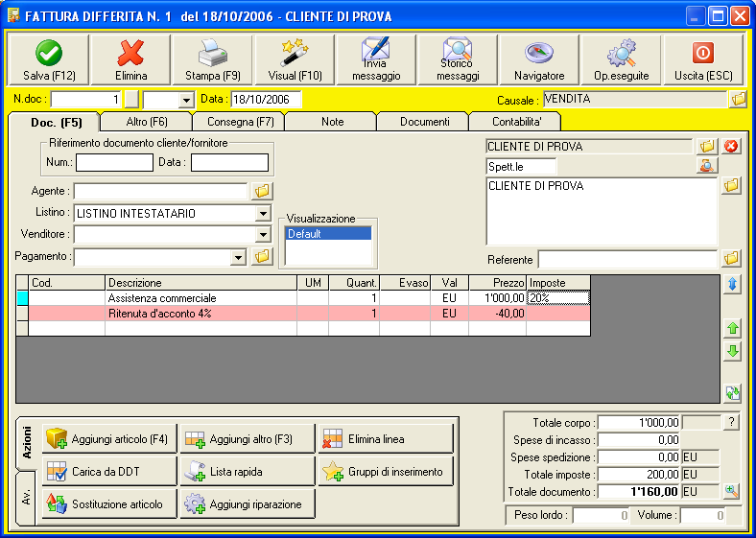Open the Venditore dropdown list
The image size is (756, 538).
coord(263,235)
